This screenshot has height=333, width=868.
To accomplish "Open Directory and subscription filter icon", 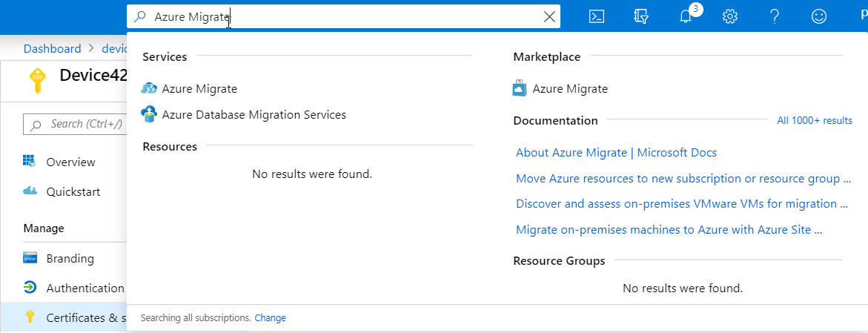I will click(641, 16).
